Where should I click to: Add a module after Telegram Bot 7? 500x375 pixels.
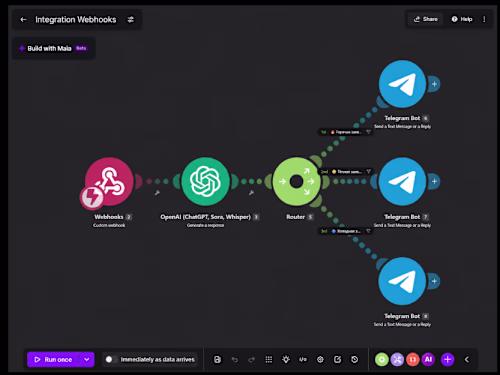434,181
